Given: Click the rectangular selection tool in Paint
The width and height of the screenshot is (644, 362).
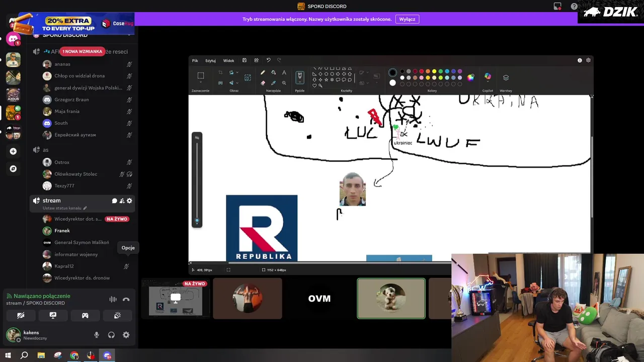Looking at the screenshot, I should click(200, 75).
